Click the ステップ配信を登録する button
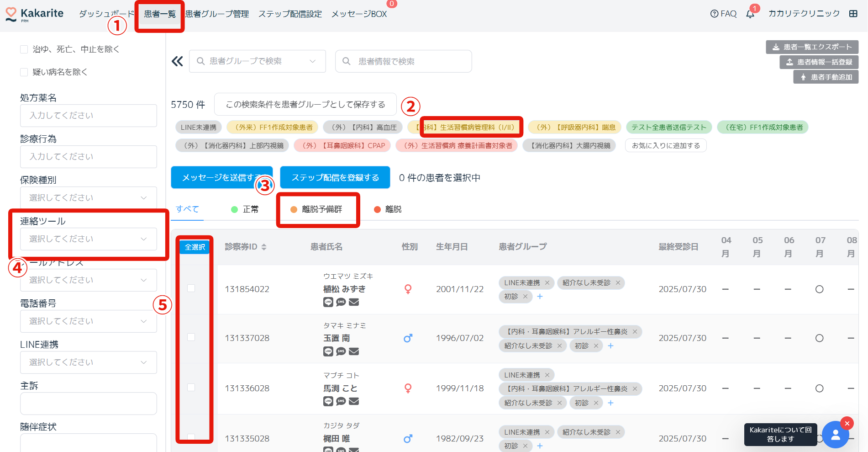 click(335, 177)
